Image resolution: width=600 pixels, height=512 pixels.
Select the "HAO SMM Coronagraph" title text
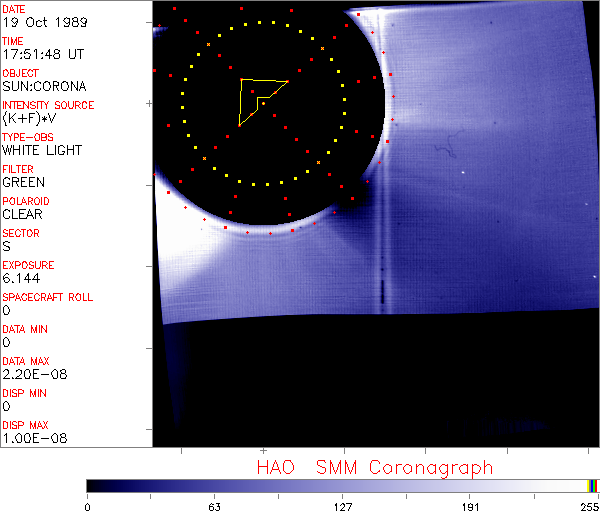point(374,467)
